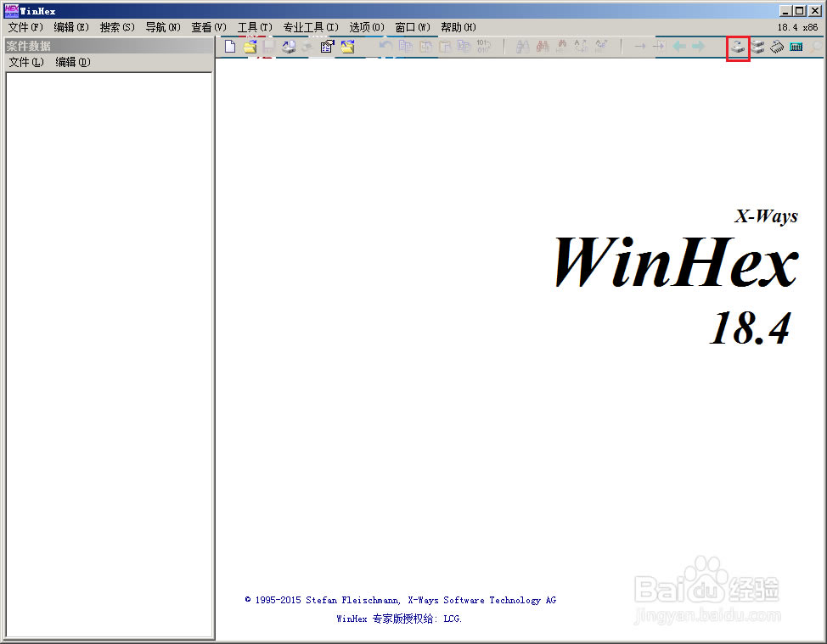The width and height of the screenshot is (827, 644).
Task: Click the Open Folder double-arrow icon
Action: pos(347,47)
